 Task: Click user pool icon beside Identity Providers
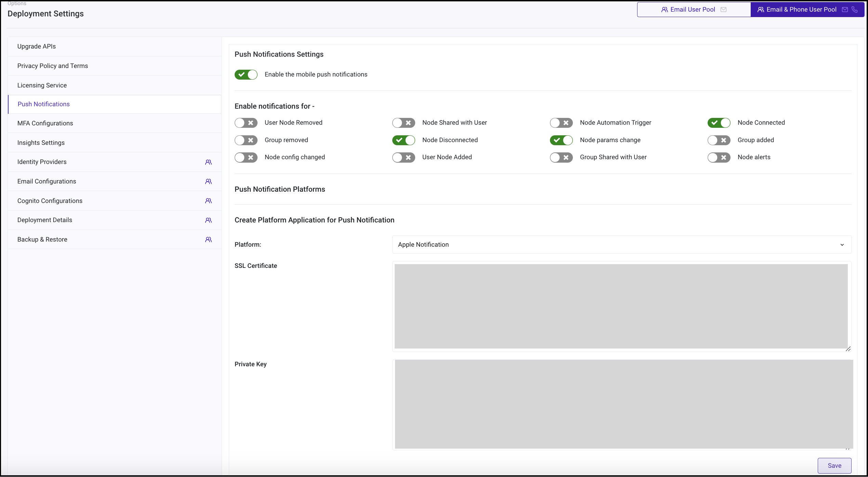208,162
